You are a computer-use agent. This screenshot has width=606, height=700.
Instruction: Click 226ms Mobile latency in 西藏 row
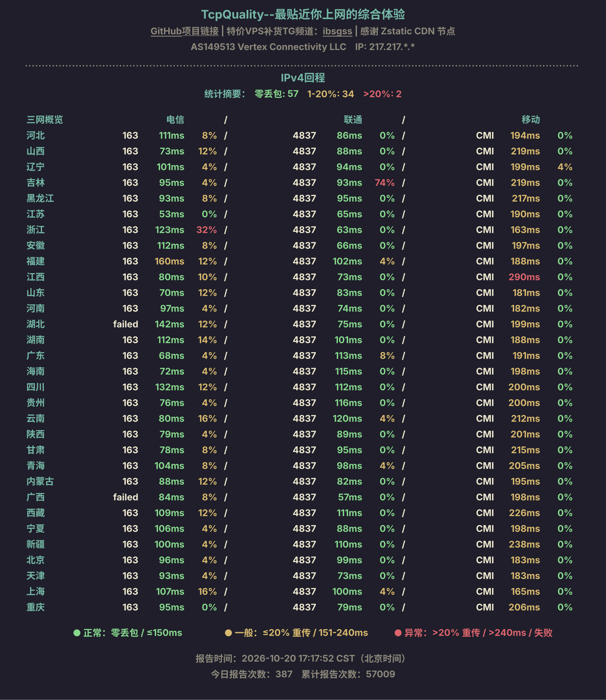pyautogui.click(x=524, y=513)
